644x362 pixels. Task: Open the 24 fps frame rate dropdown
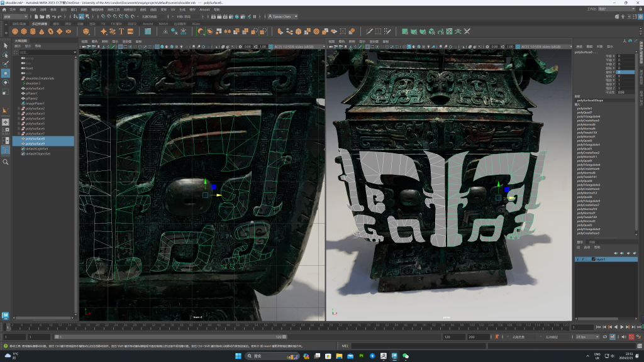pos(587,337)
